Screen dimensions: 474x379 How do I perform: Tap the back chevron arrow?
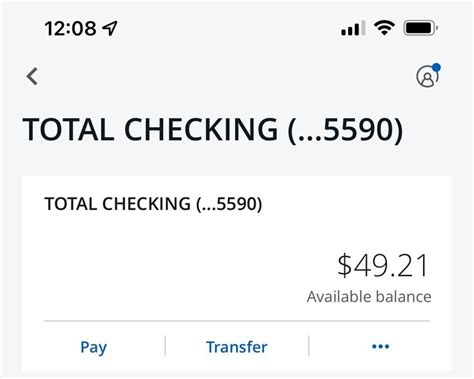point(32,76)
